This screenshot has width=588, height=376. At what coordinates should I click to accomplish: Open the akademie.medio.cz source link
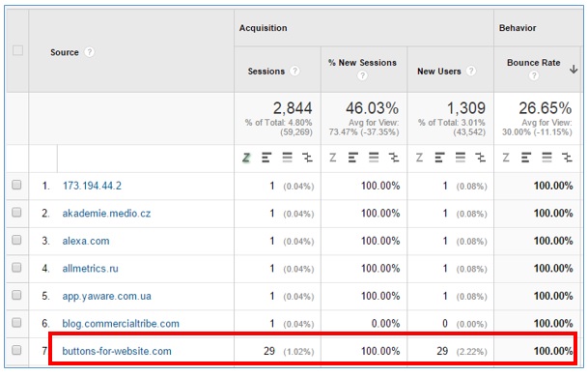click(x=106, y=214)
